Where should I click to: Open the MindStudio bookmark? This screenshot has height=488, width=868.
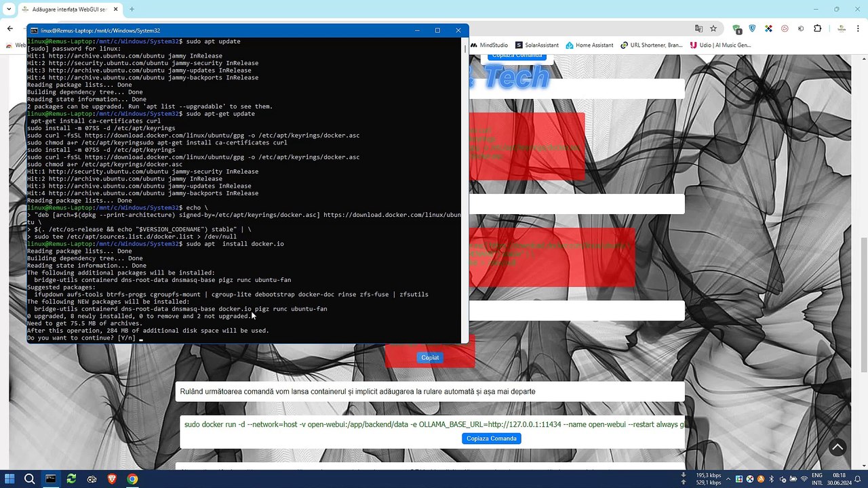click(x=489, y=45)
